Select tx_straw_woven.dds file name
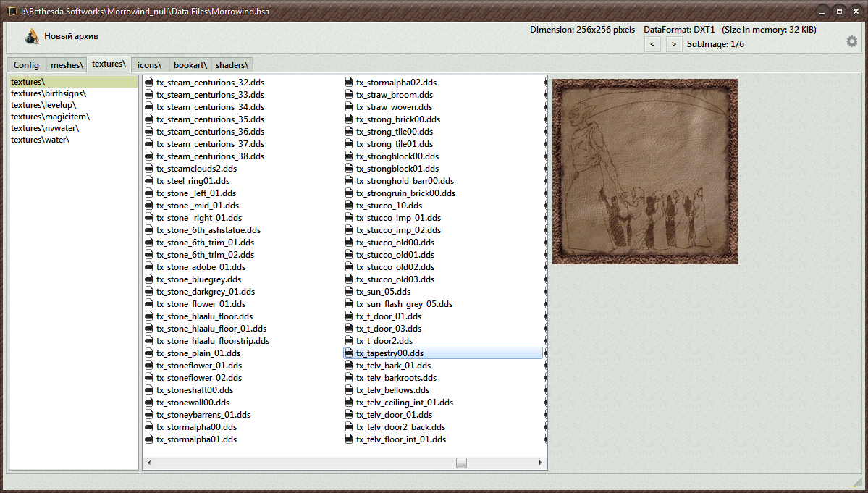 click(x=394, y=107)
